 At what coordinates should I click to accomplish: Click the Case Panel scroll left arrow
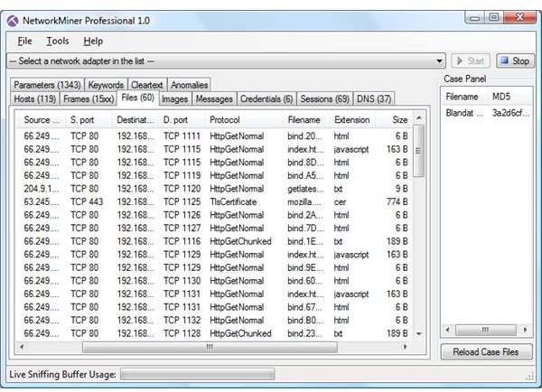[x=448, y=330]
